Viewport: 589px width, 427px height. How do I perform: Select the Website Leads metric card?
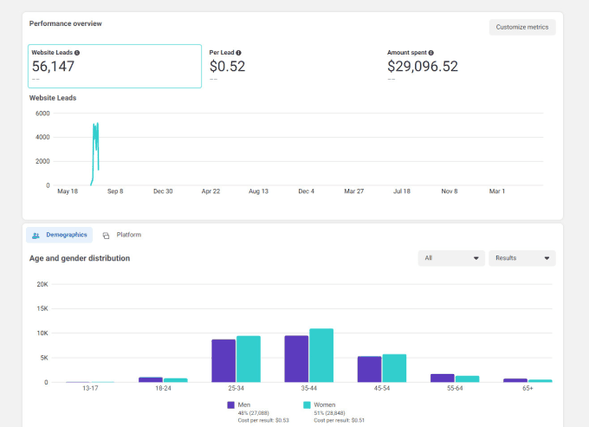click(115, 66)
